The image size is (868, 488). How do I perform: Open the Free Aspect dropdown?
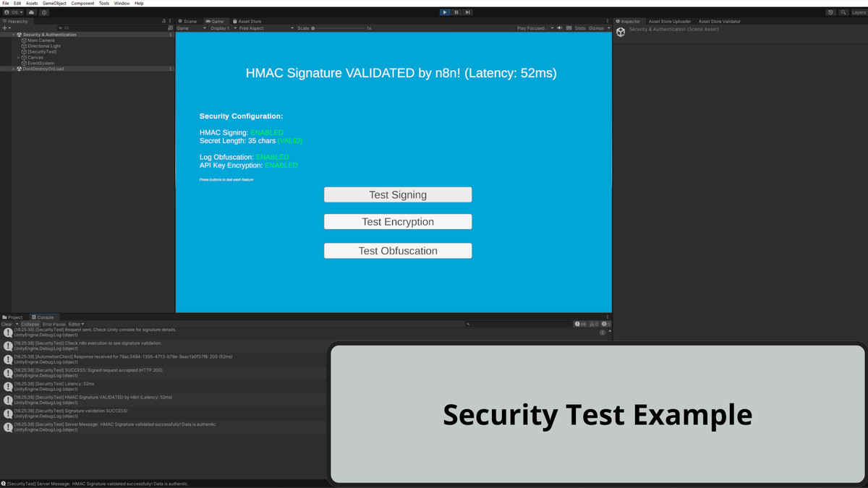click(x=266, y=28)
